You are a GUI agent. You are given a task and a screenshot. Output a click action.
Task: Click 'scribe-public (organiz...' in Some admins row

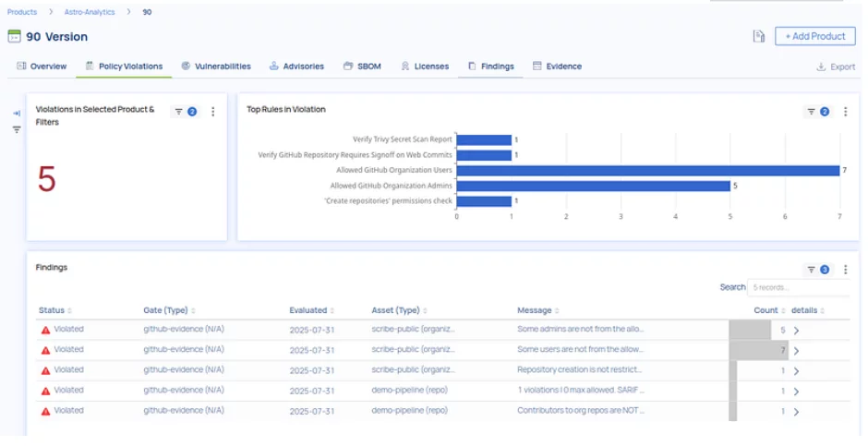click(x=413, y=330)
